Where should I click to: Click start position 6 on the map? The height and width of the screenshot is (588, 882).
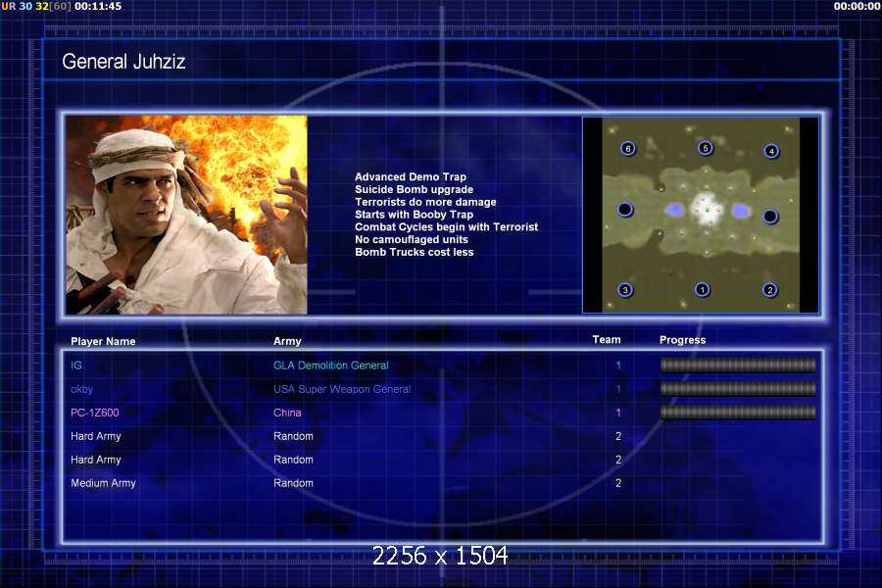coord(628,149)
